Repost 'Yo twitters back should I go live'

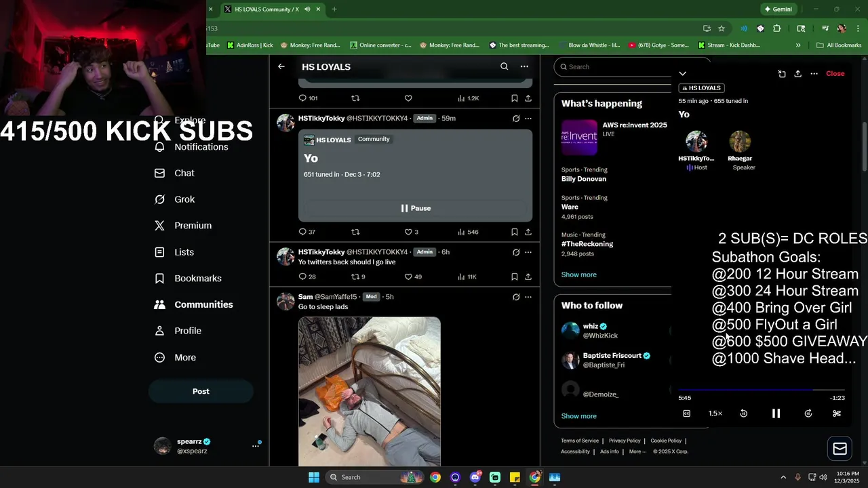(x=358, y=277)
